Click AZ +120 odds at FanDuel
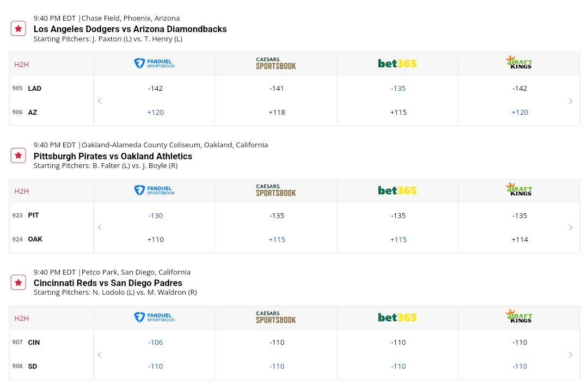The image size is (588, 391). point(155,113)
